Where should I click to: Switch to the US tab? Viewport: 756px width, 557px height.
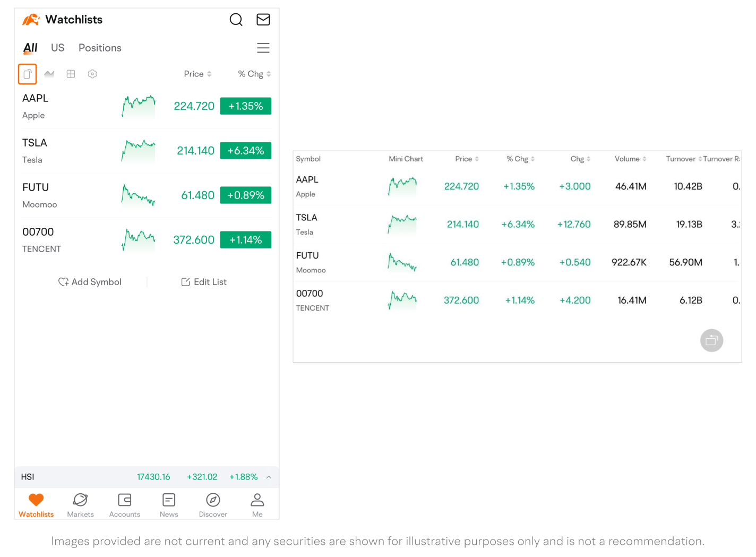point(57,48)
